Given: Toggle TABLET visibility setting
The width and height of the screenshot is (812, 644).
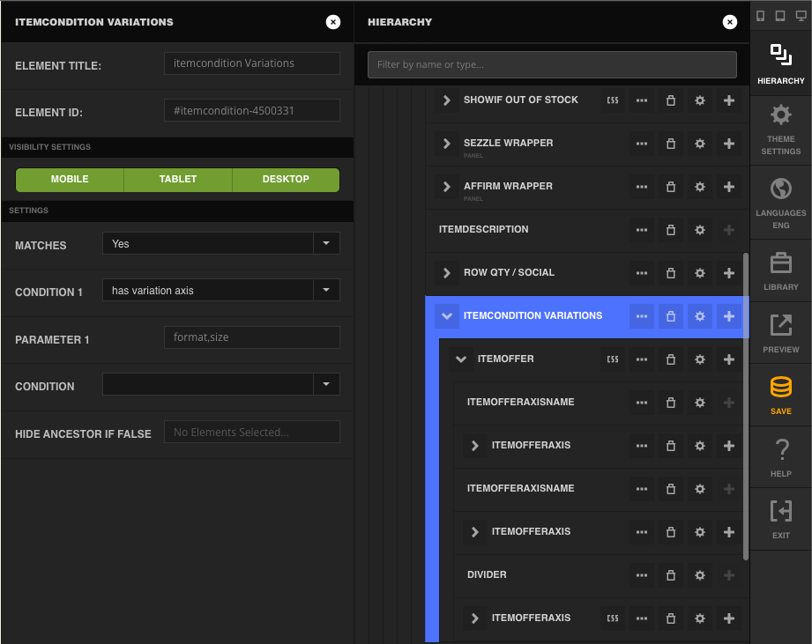Looking at the screenshot, I should [x=178, y=180].
